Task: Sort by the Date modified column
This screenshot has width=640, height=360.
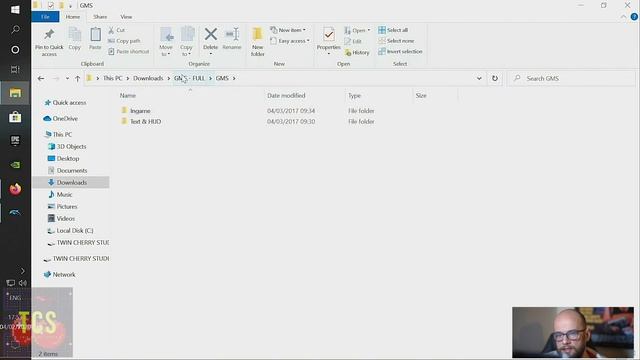Action: point(286,96)
